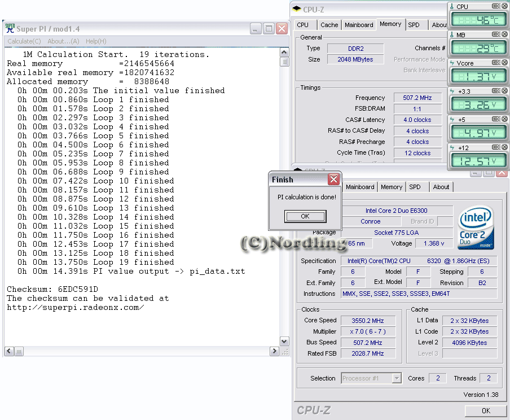
Task: Switch to Mainboard tab in upper CPU-Z window
Action: 359,25
